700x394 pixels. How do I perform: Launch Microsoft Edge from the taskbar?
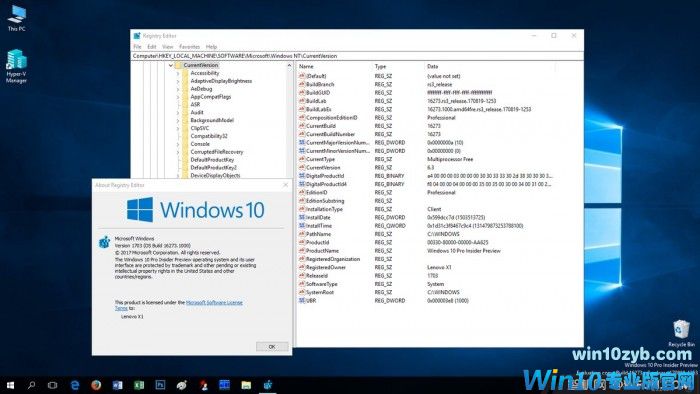75,385
